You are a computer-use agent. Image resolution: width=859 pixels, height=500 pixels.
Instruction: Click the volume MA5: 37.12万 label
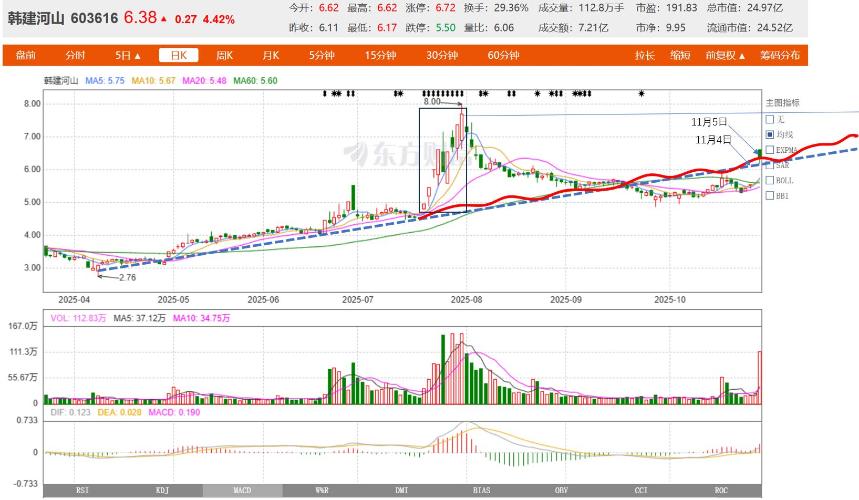(x=139, y=318)
